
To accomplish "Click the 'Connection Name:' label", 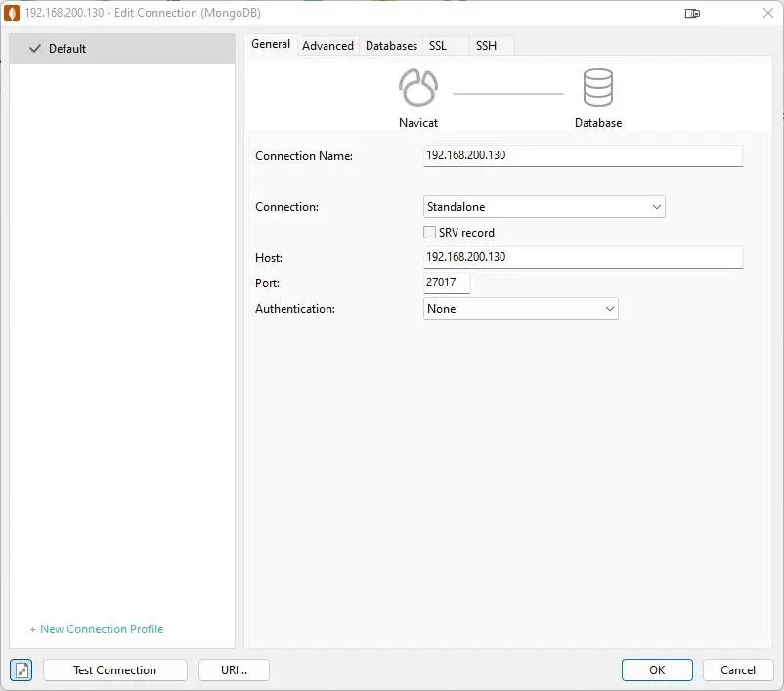I will point(304,156).
